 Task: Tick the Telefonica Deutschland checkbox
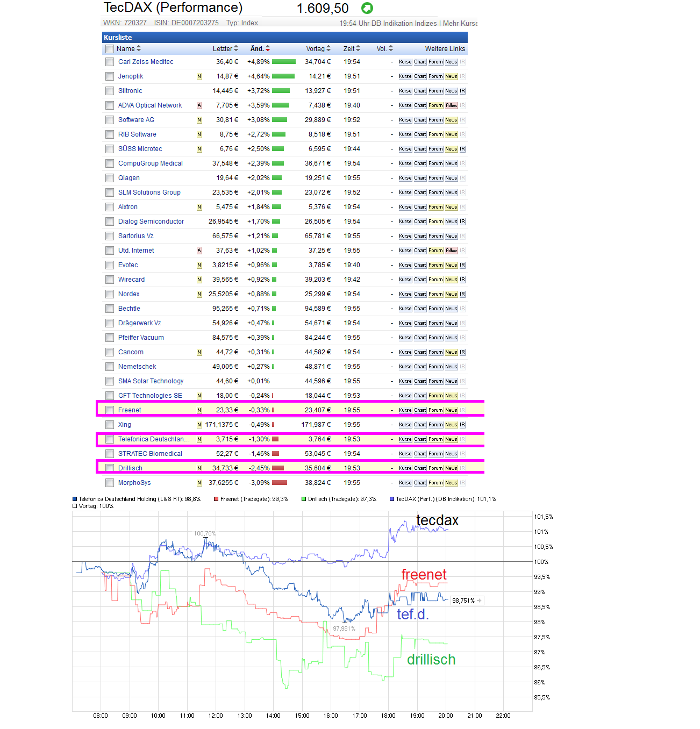tap(110, 439)
